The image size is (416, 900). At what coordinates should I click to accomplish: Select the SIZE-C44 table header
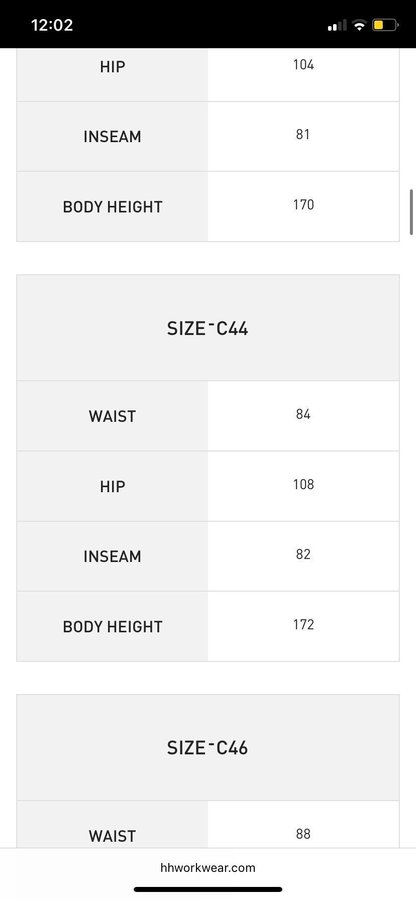208,328
